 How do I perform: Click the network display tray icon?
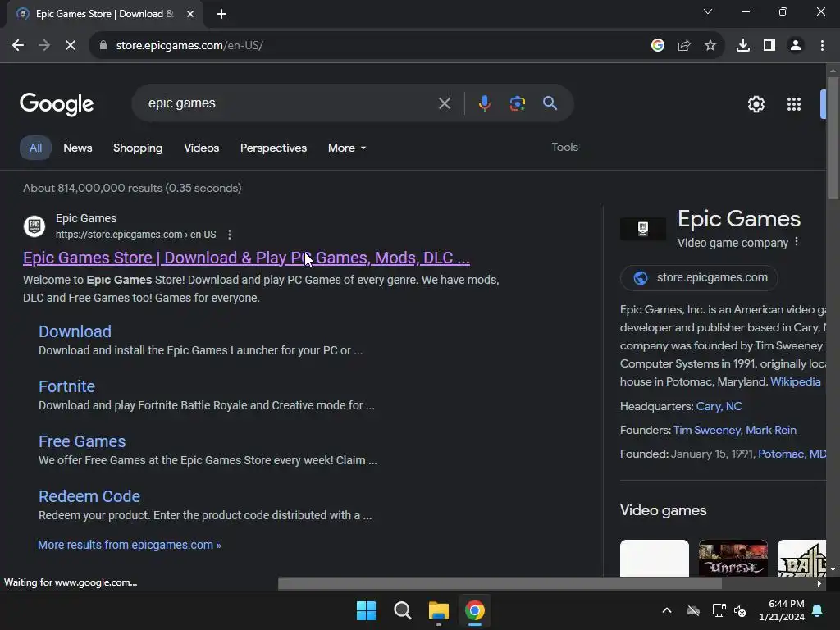719,610
